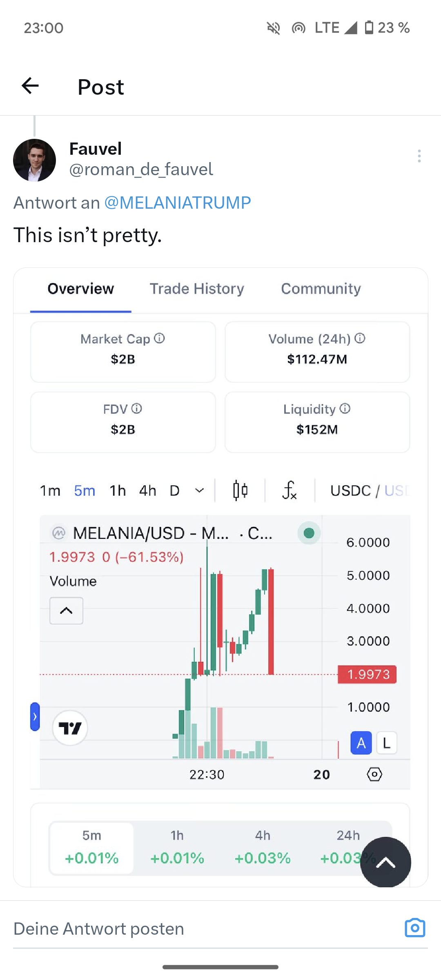Open the @MELANIATRUMP mention link
This screenshot has width=441, height=980.
[177, 203]
